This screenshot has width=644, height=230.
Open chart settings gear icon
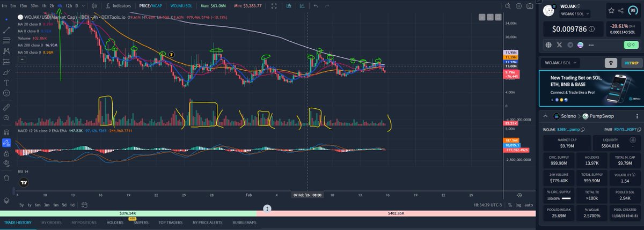click(x=518, y=5)
